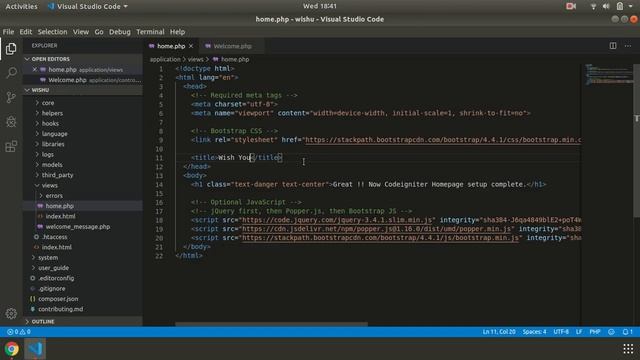The height and width of the screenshot is (360, 640).
Task: Launch Google Chrome from the dock
Action: pyautogui.click(x=12, y=349)
